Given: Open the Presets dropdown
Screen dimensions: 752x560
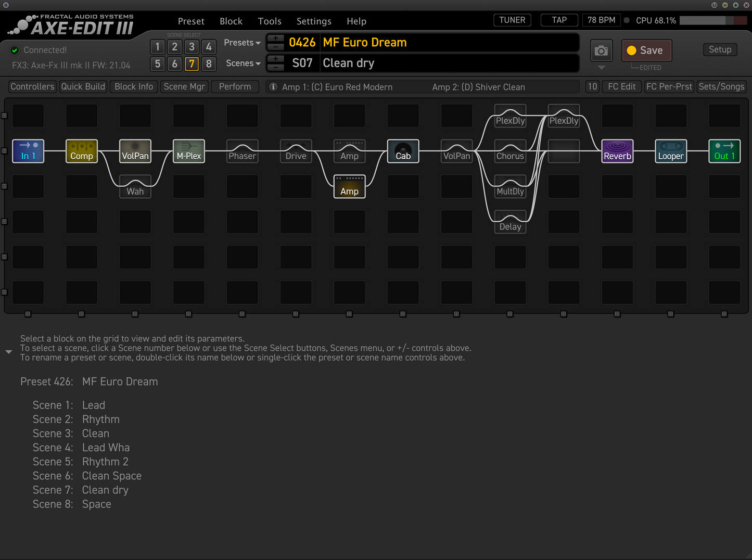Looking at the screenshot, I should [241, 42].
